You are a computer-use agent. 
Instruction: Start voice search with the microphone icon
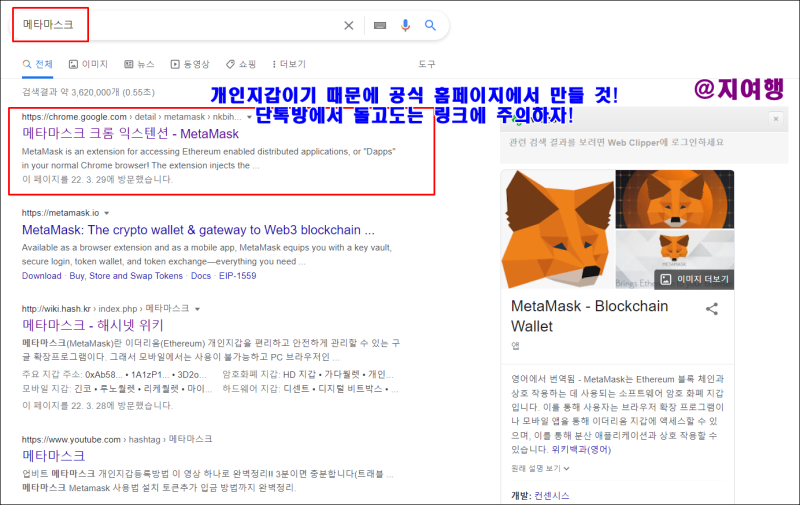point(405,25)
